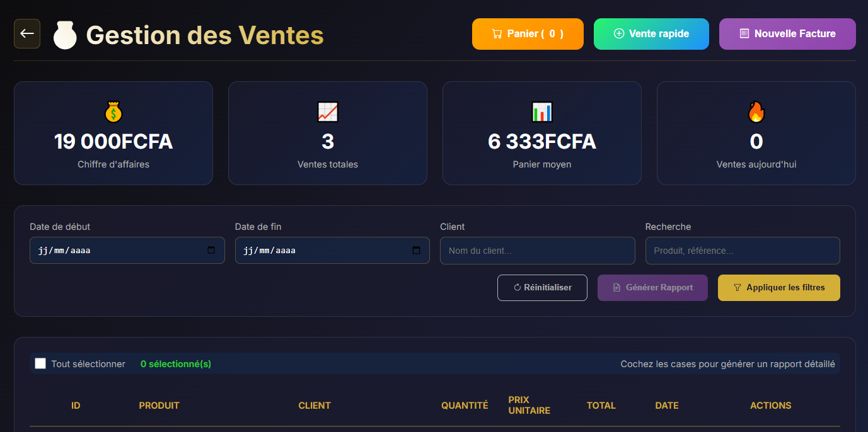868x432 pixels.
Task: Apply filters with Appliquer les filtres
Action: pos(779,288)
